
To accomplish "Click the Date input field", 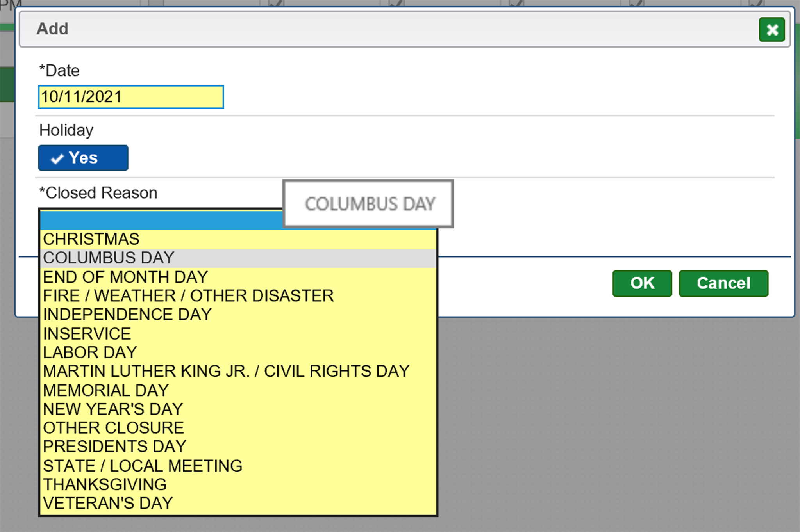I will click(x=131, y=97).
